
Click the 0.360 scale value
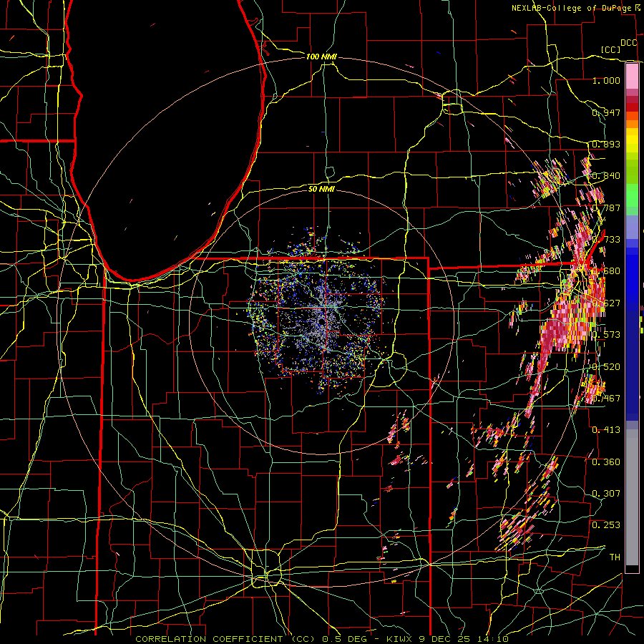pyautogui.click(x=606, y=462)
